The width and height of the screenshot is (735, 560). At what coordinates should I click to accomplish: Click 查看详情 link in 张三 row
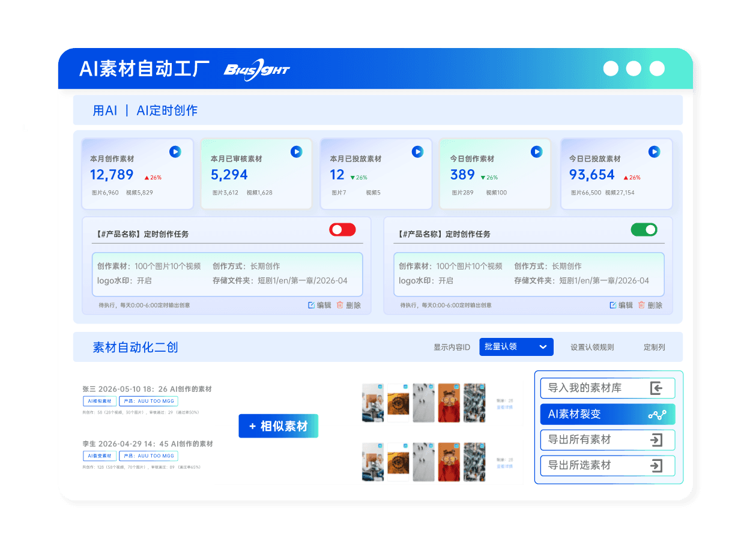[505, 407]
